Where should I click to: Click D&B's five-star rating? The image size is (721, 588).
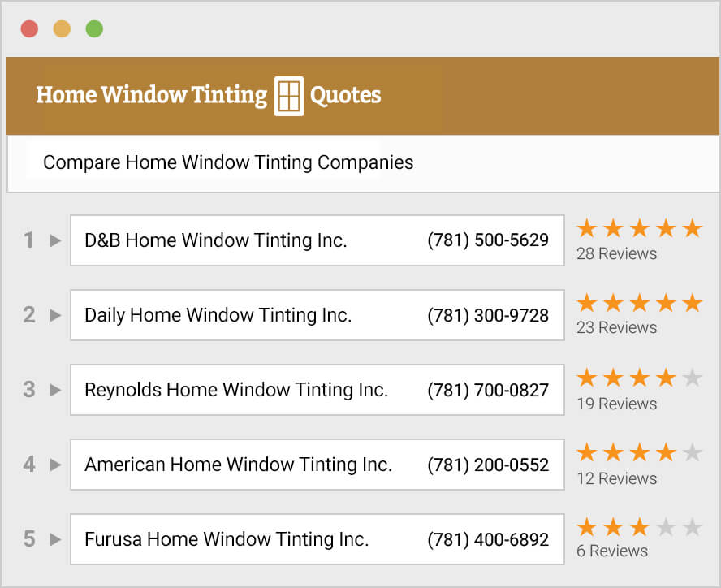coord(639,229)
